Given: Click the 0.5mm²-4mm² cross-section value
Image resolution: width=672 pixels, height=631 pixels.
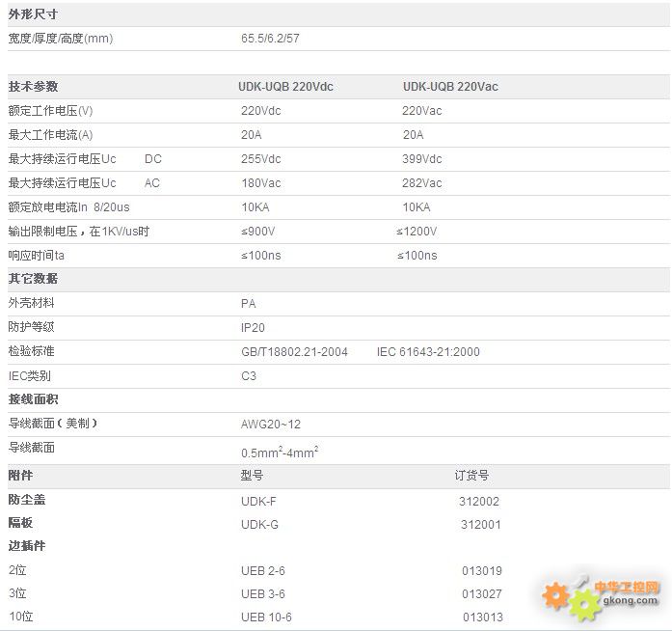Looking at the screenshot, I should click(280, 452).
